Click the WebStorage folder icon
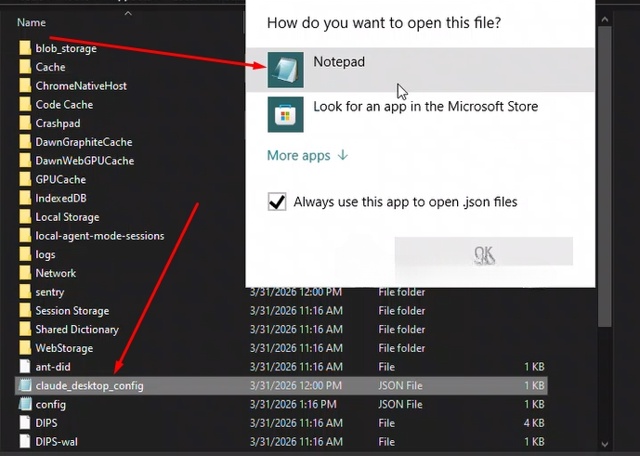The image size is (640, 456). click(25, 348)
